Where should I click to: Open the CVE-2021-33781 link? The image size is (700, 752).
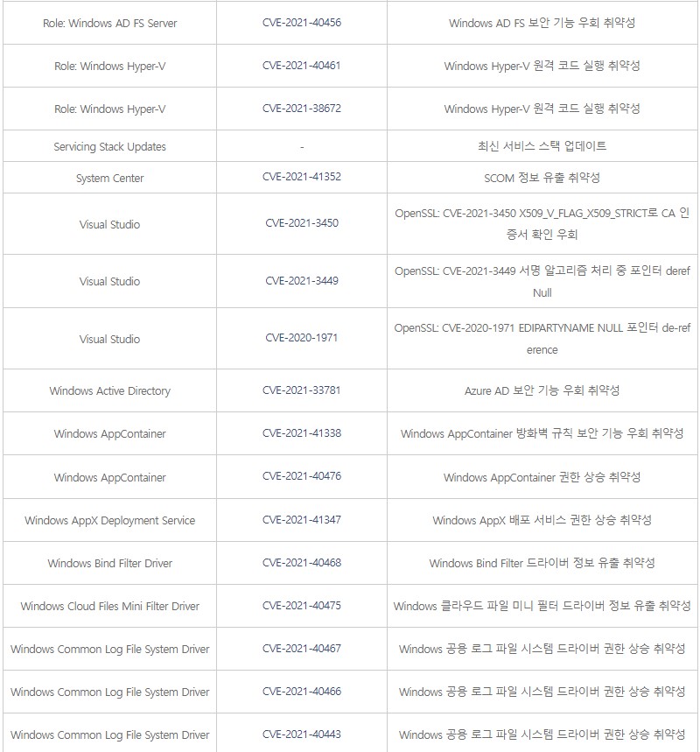point(301,390)
